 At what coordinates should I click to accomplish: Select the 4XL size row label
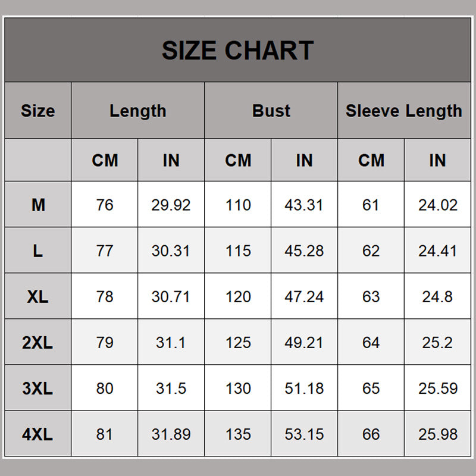37,434
